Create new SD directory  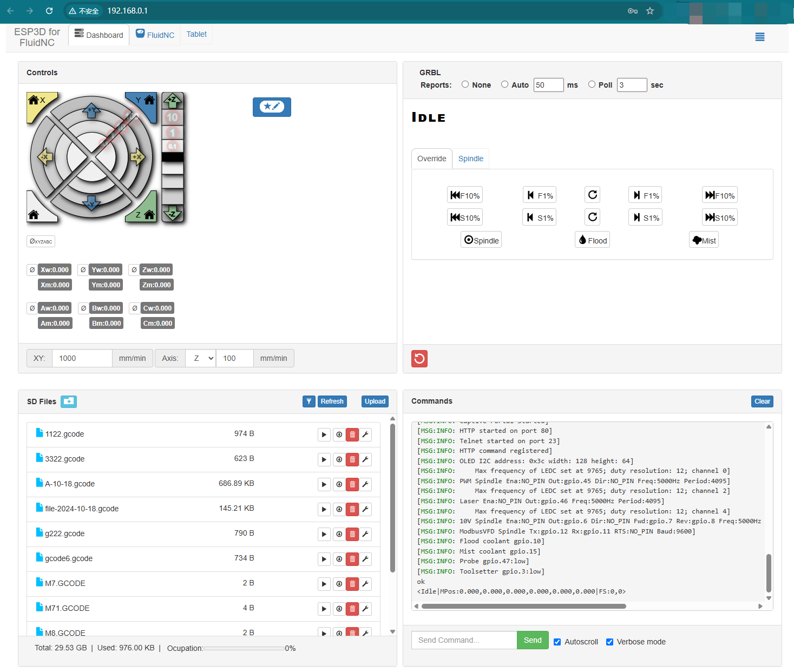(69, 401)
